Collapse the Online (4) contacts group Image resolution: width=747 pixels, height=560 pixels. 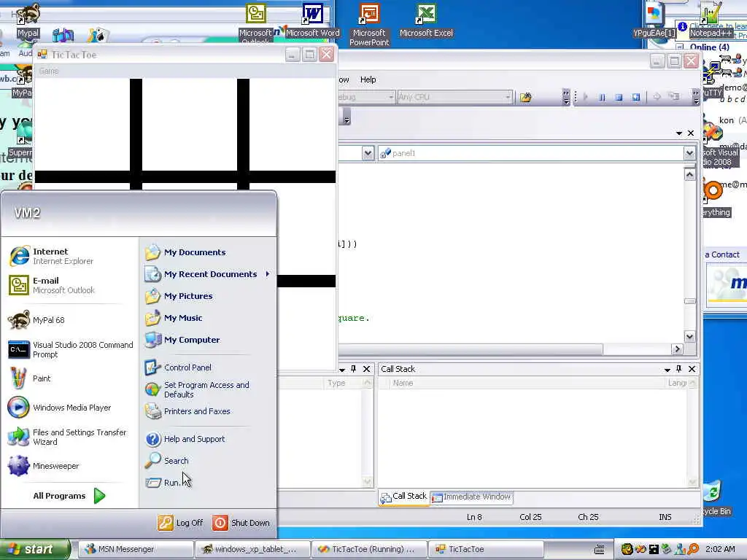tap(680, 47)
